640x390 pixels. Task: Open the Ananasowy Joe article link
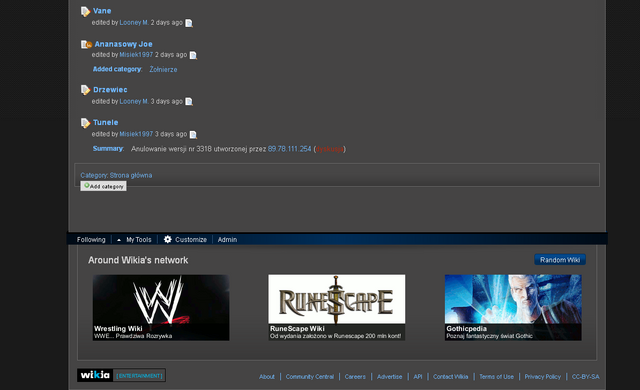[x=124, y=44]
